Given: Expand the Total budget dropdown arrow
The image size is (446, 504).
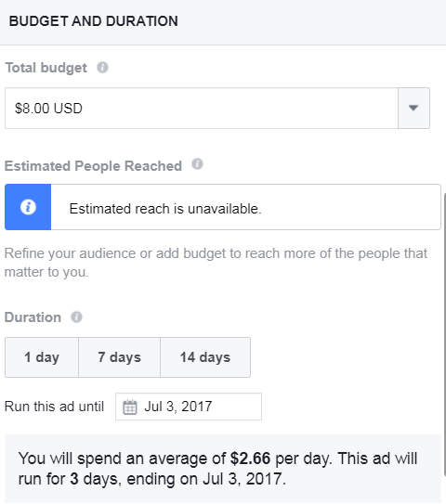Looking at the screenshot, I should [x=413, y=108].
